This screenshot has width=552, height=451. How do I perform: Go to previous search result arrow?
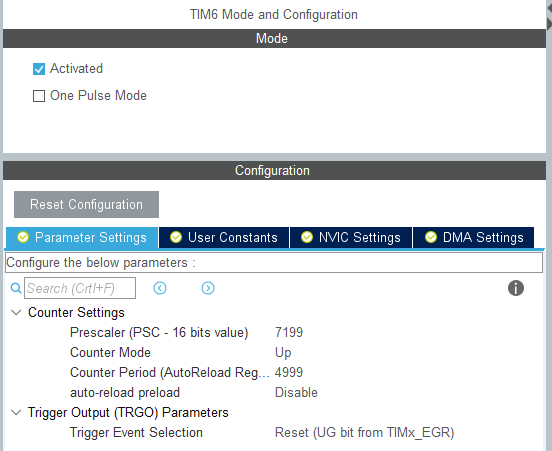click(160, 288)
